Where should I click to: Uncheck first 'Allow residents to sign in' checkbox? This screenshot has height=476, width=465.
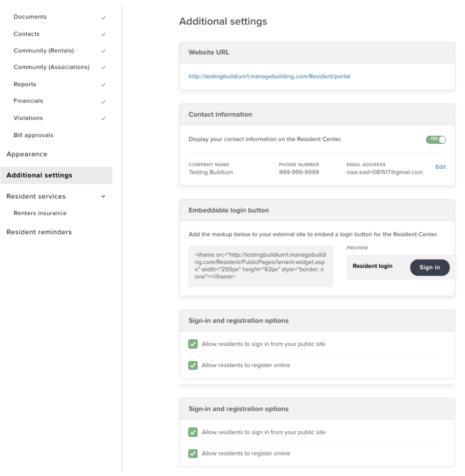pyautogui.click(x=193, y=344)
